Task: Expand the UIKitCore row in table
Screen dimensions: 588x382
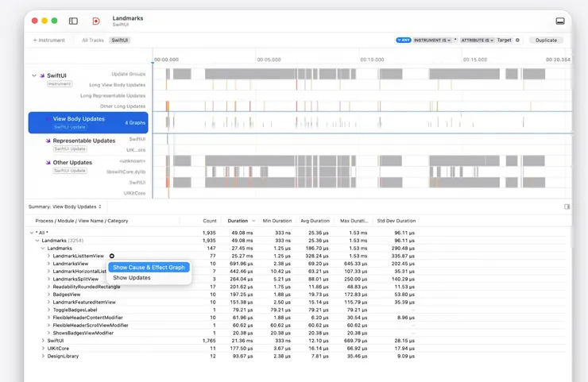Action: point(44,348)
